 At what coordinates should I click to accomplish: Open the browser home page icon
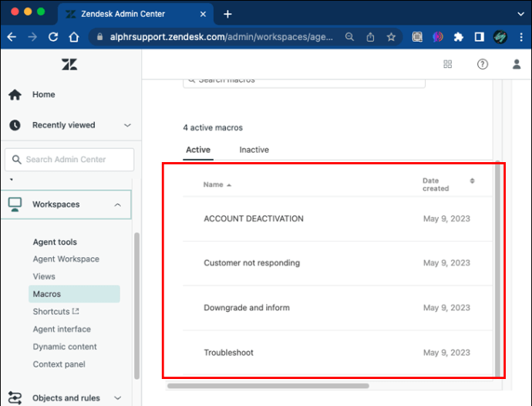pyautogui.click(x=73, y=37)
